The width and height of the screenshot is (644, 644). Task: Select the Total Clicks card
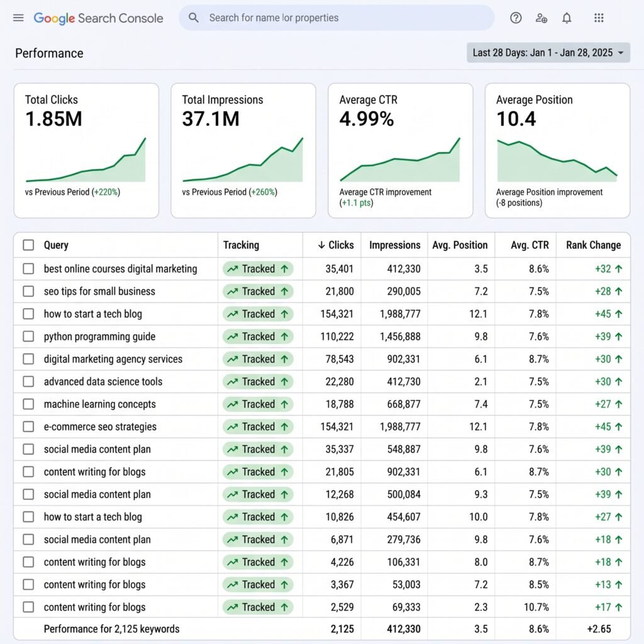(x=86, y=150)
